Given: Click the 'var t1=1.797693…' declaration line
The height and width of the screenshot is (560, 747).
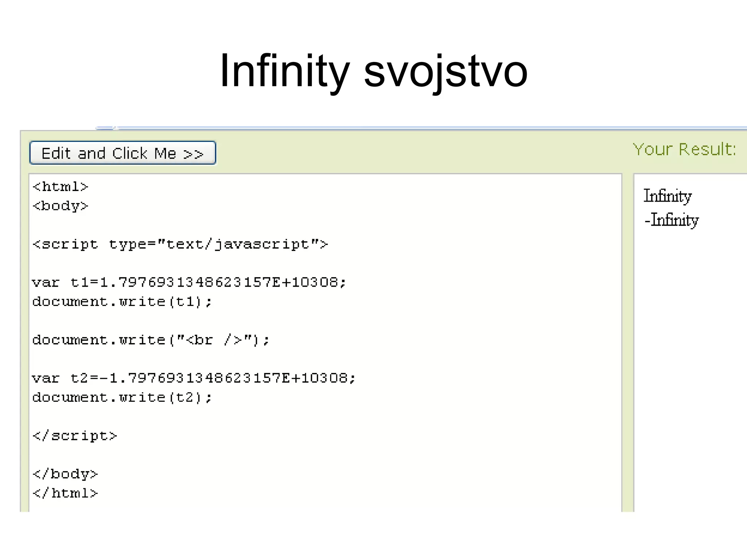Looking at the screenshot, I should coord(189,282).
